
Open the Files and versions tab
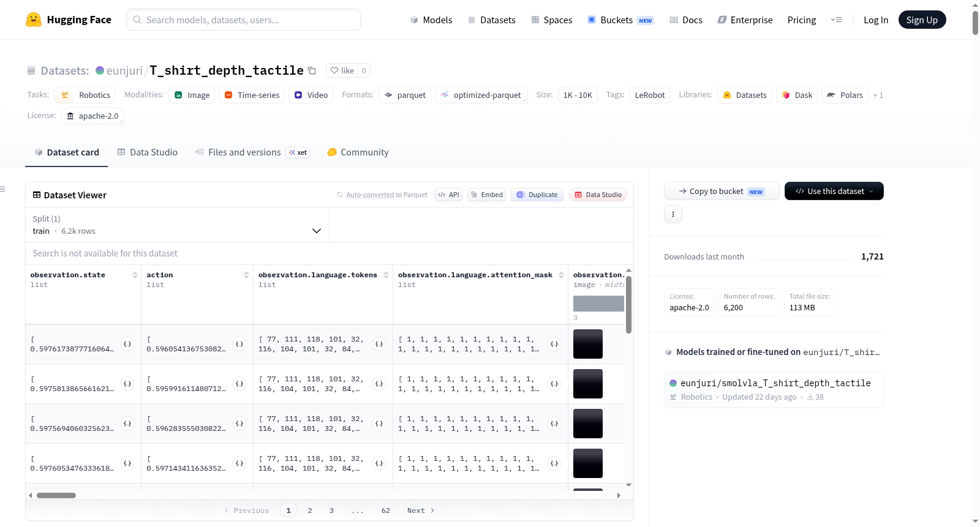[x=252, y=152]
